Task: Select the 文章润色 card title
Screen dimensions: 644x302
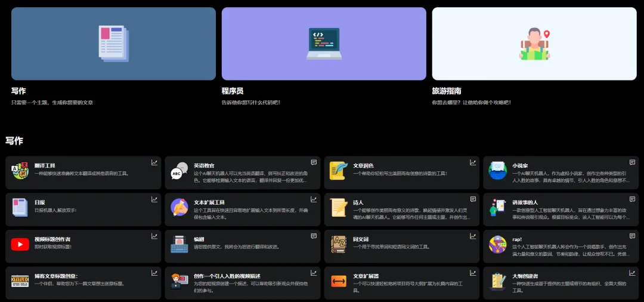Action: 364,165
